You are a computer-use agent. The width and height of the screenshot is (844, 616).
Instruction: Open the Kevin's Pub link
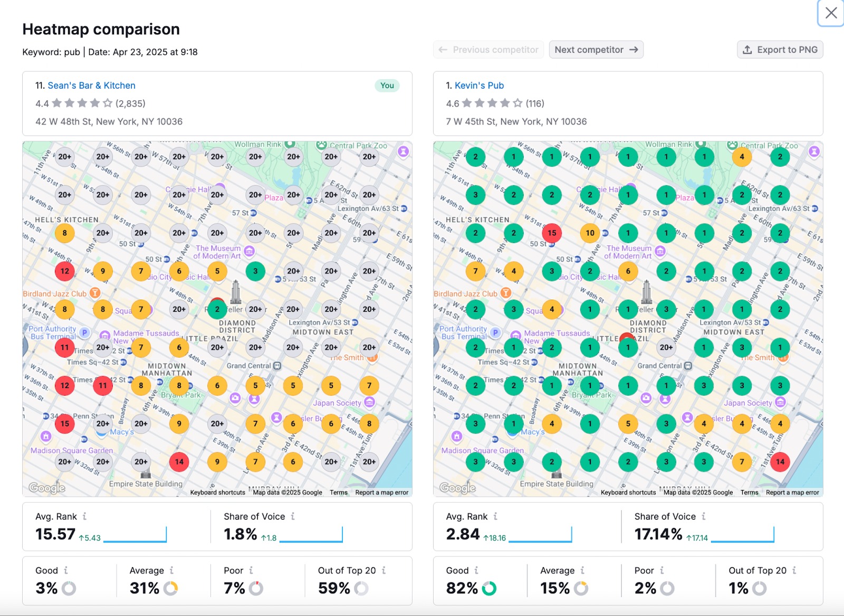(x=480, y=85)
